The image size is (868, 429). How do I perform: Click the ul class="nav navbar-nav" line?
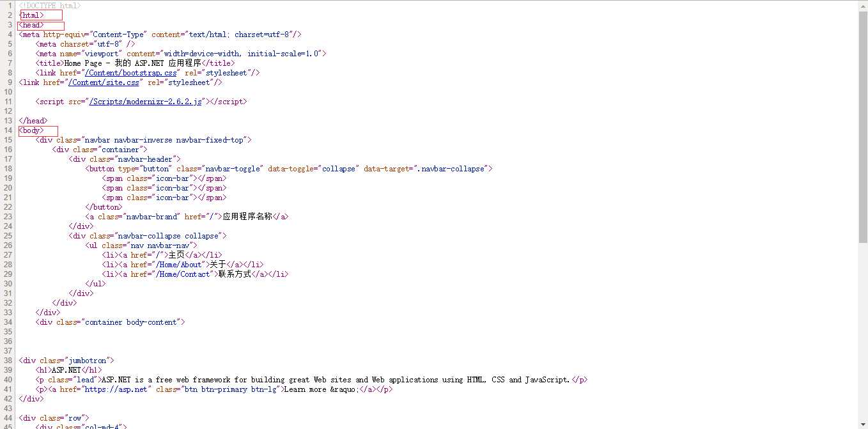(x=141, y=246)
